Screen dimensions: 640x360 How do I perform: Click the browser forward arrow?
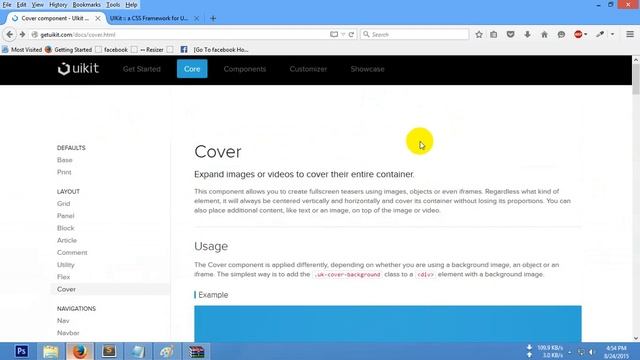click(22, 35)
